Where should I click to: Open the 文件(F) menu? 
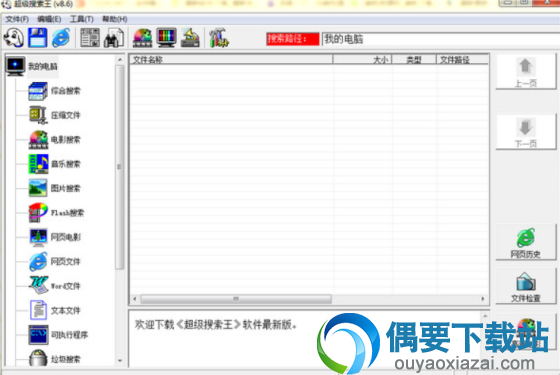point(17,19)
